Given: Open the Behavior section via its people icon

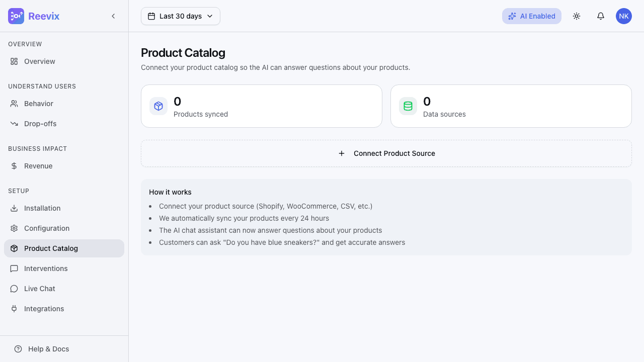Looking at the screenshot, I should (15, 104).
